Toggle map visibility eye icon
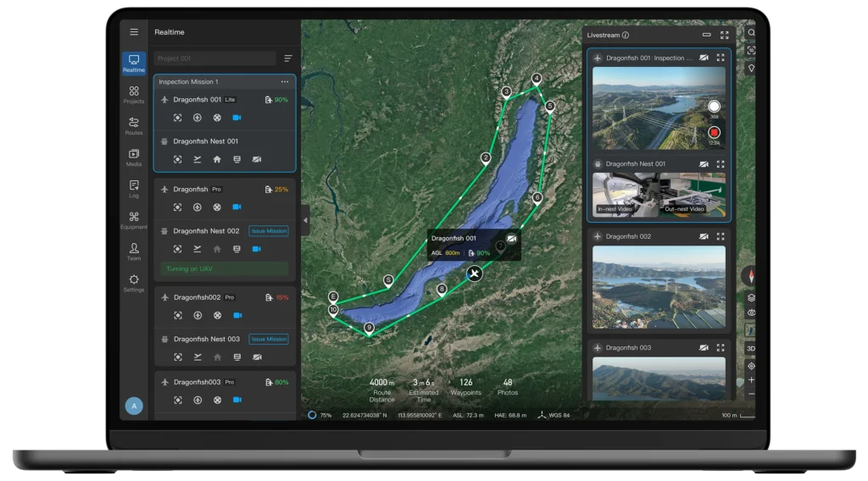This screenshot has height=481, width=868. pos(751,313)
